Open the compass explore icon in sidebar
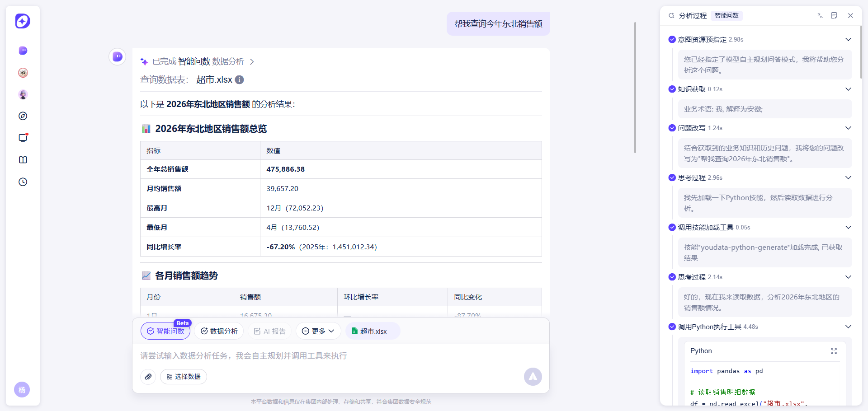The height and width of the screenshot is (411, 868). (23, 116)
